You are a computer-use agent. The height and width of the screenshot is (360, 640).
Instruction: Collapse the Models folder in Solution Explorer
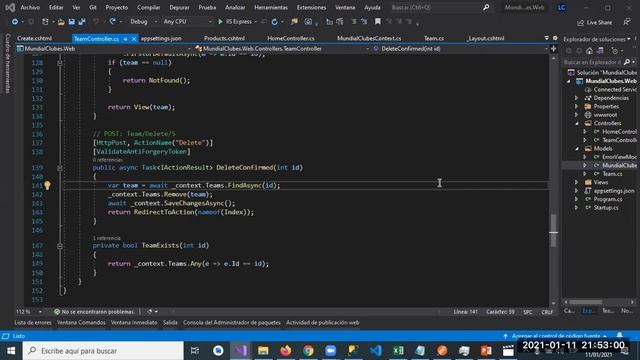[577, 149]
